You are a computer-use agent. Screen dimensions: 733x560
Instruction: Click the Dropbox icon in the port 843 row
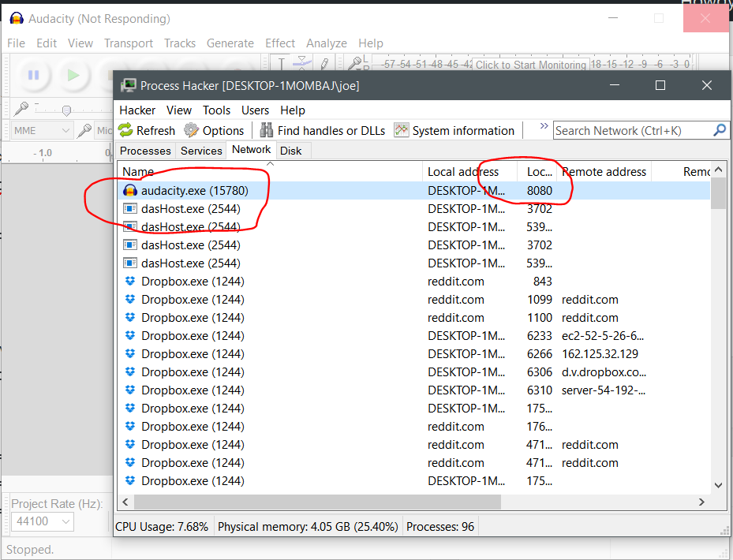pos(130,282)
